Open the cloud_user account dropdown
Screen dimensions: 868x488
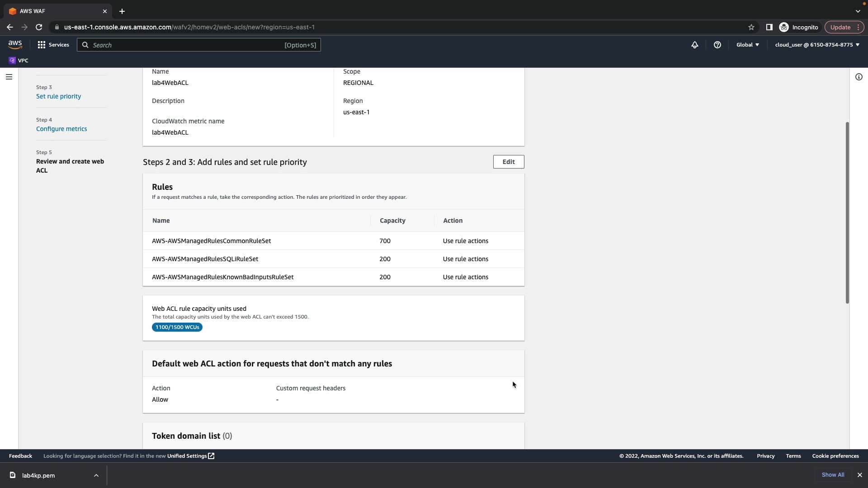[x=817, y=45]
